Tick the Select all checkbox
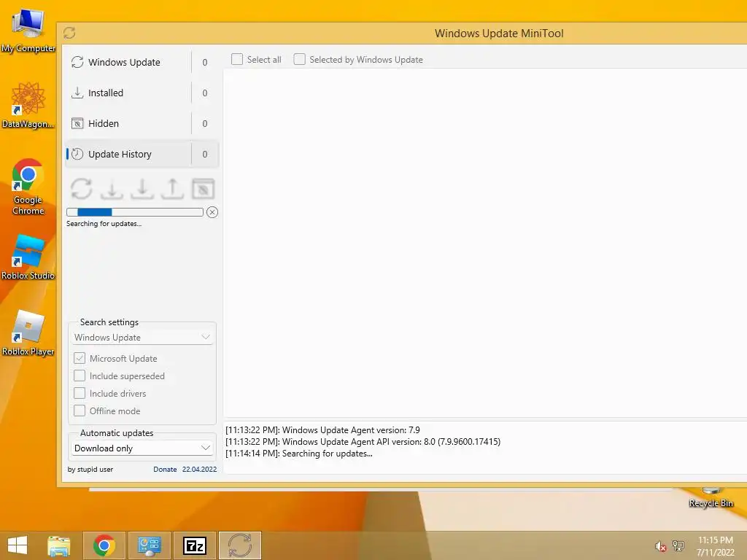Viewport: 747px width, 560px height. click(x=237, y=59)
